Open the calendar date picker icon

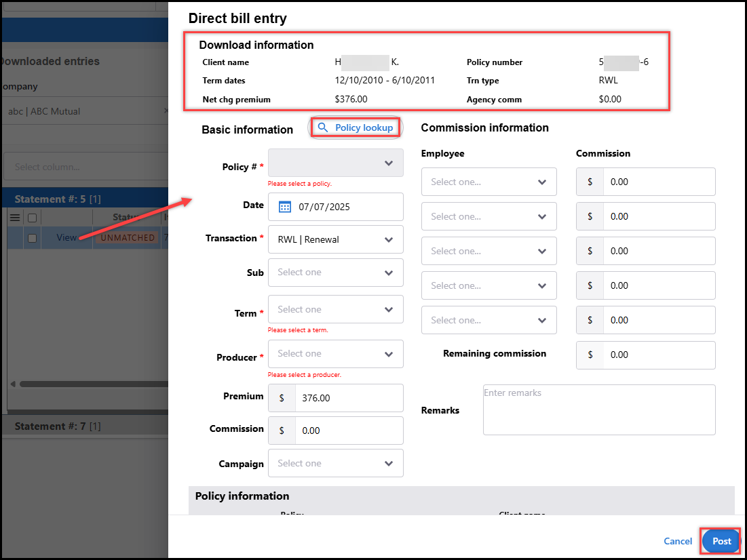284,207
